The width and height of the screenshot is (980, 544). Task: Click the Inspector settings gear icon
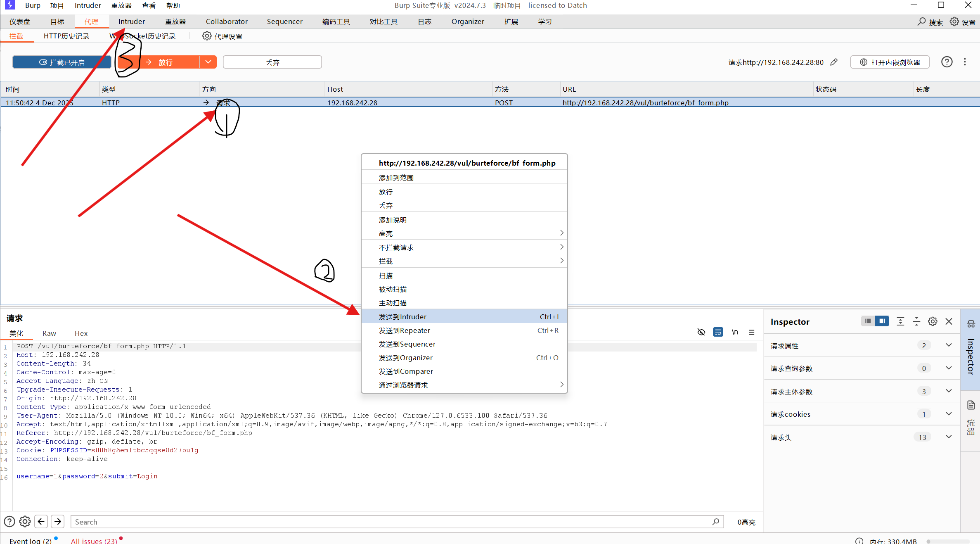tap(933, 321)
